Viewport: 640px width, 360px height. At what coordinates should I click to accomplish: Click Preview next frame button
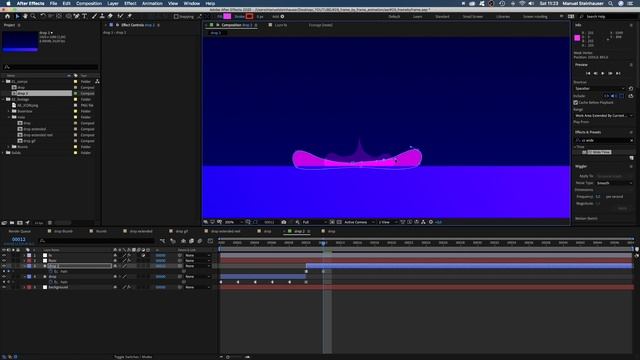coord(610,73)
